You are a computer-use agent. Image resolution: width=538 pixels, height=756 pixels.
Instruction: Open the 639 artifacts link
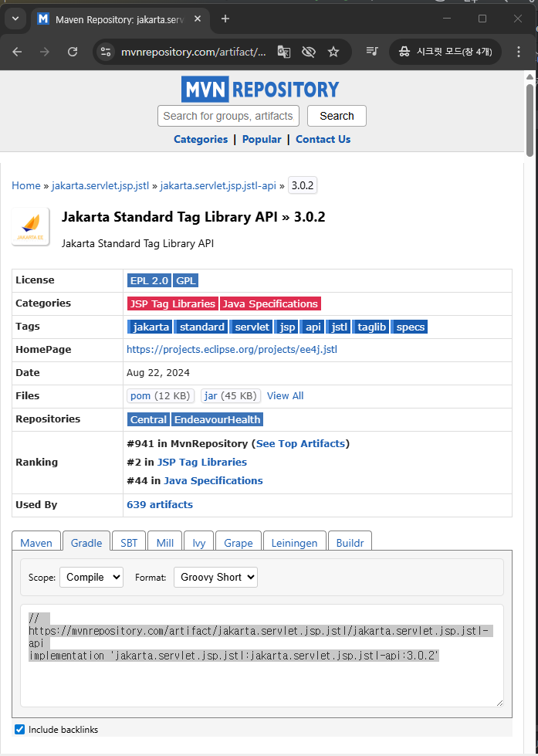[160, 505]
